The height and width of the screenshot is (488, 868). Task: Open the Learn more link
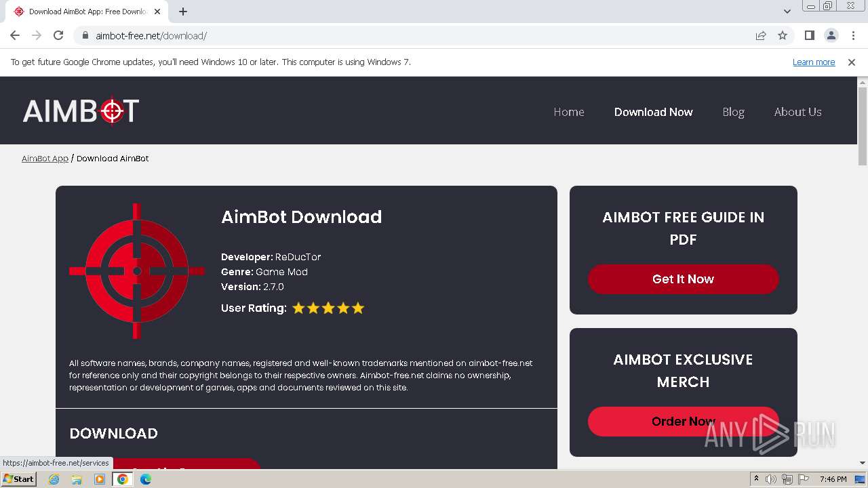pos(814,62)
